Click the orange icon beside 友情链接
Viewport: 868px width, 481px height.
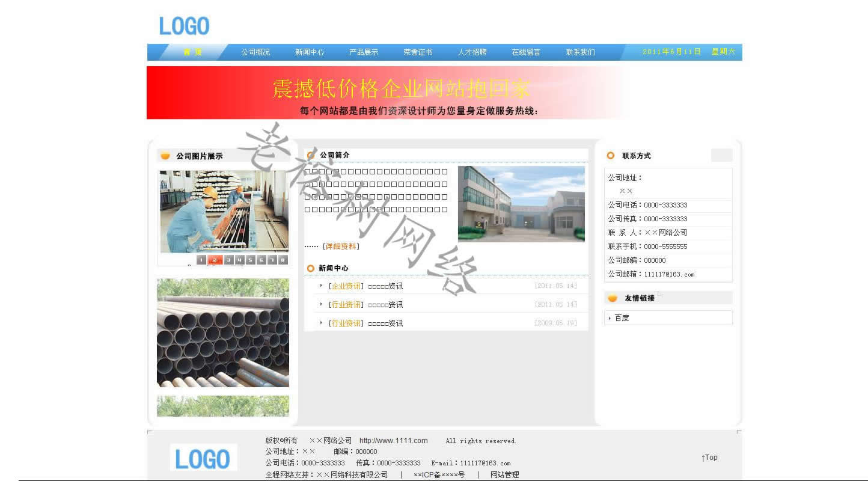click(x=613, y=298)
